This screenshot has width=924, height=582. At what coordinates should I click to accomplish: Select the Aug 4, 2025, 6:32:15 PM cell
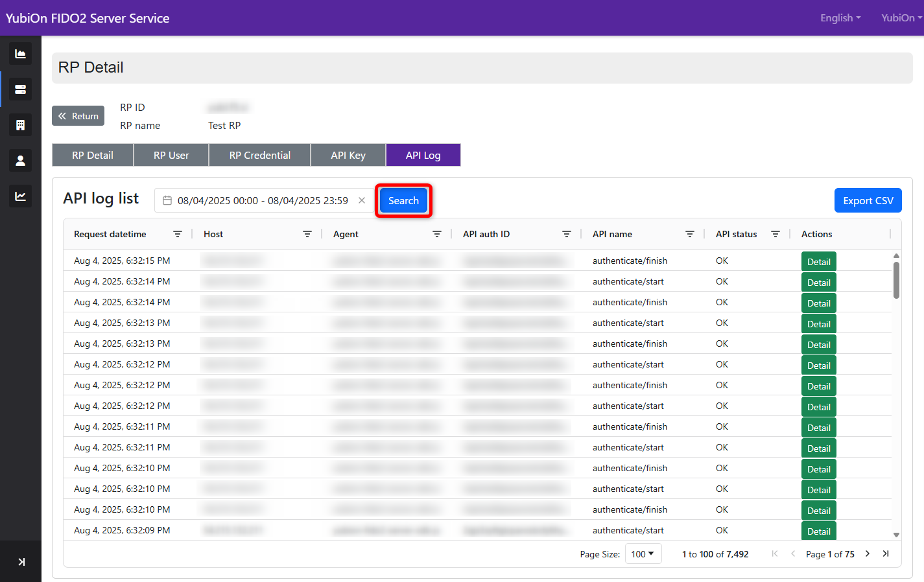point(122,261)
